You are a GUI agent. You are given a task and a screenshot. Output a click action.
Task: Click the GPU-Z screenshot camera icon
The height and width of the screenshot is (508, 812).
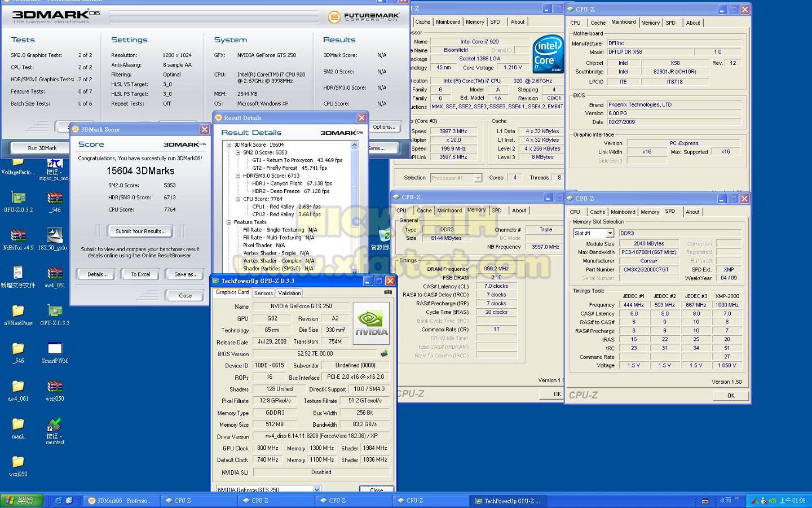[x=388, y=292]
